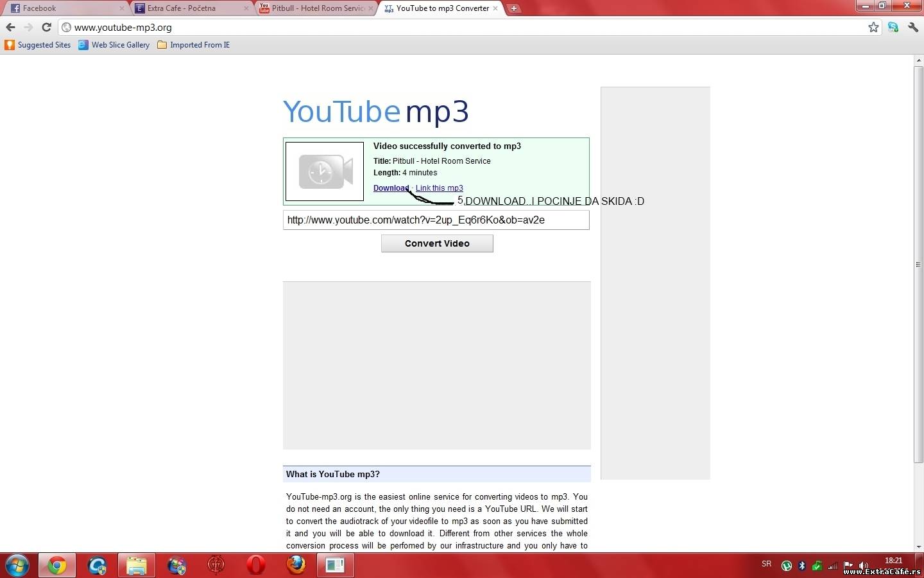This screenshot has height=578, width=924.
Task: Click the browser back arrow
Action: coord(10,27)
